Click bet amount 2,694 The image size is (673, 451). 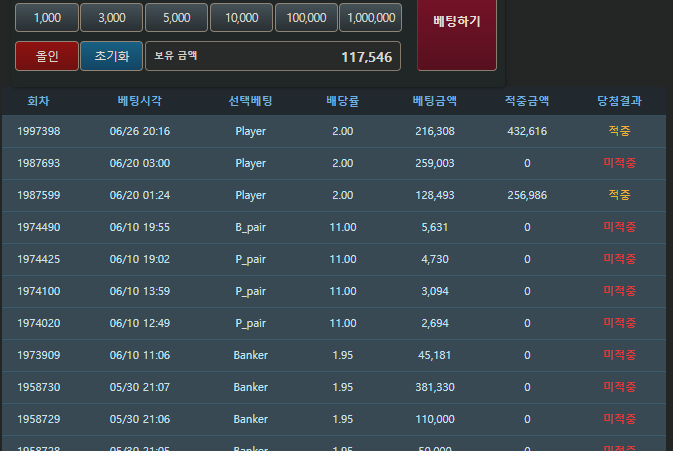coord(435,323)
